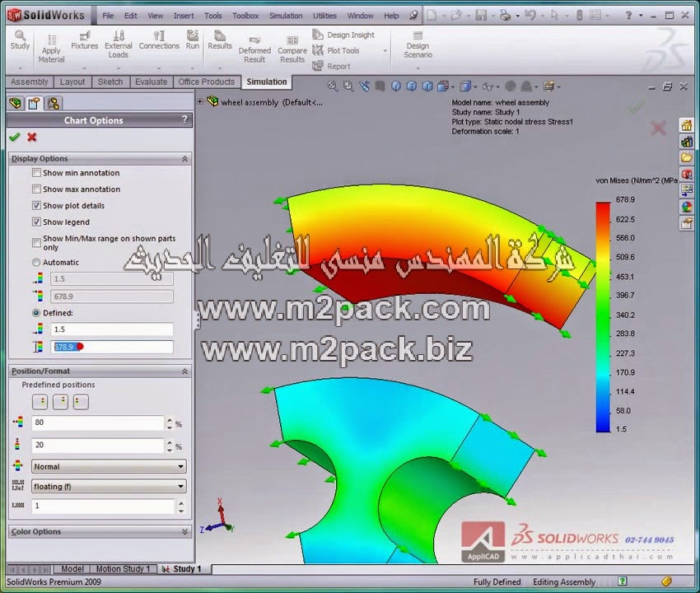Image resolution: width=700 pixels, height=593 pixels.
Task: Click horizontal position field showing 80
Action: click(x=98, y=423)
